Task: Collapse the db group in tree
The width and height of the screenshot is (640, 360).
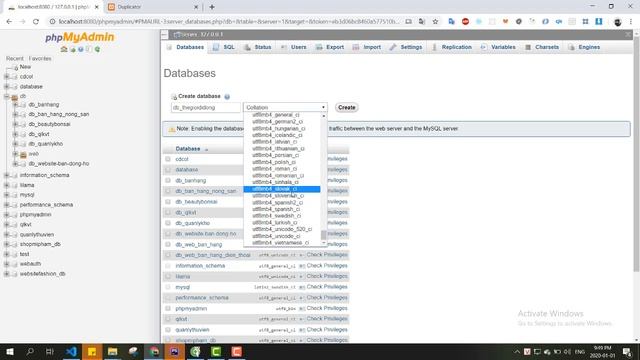Action: coord(7,96)
